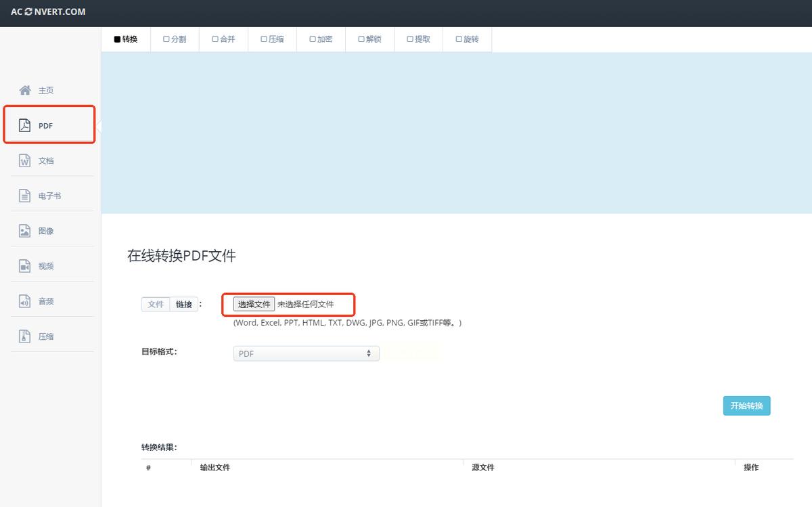Select the 音频 (Audio) sidebar icon
The width and height of the screenshot is (812, 507).
45,301
